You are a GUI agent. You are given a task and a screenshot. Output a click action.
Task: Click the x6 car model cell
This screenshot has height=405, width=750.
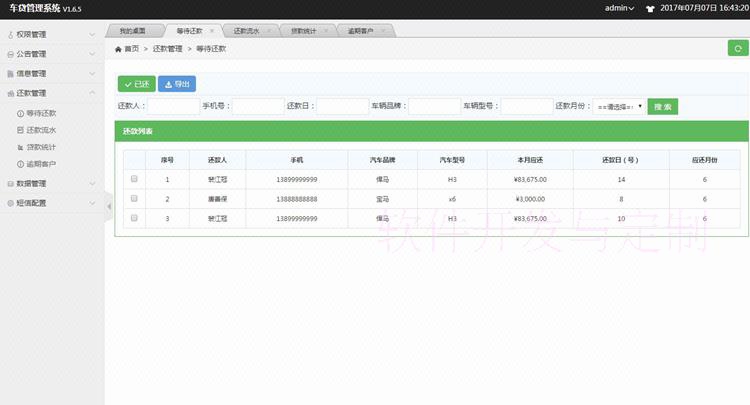click(452, 199)
